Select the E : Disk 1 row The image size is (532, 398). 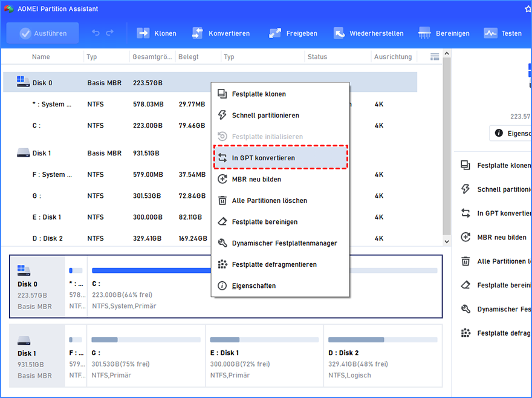coord(210,217)
